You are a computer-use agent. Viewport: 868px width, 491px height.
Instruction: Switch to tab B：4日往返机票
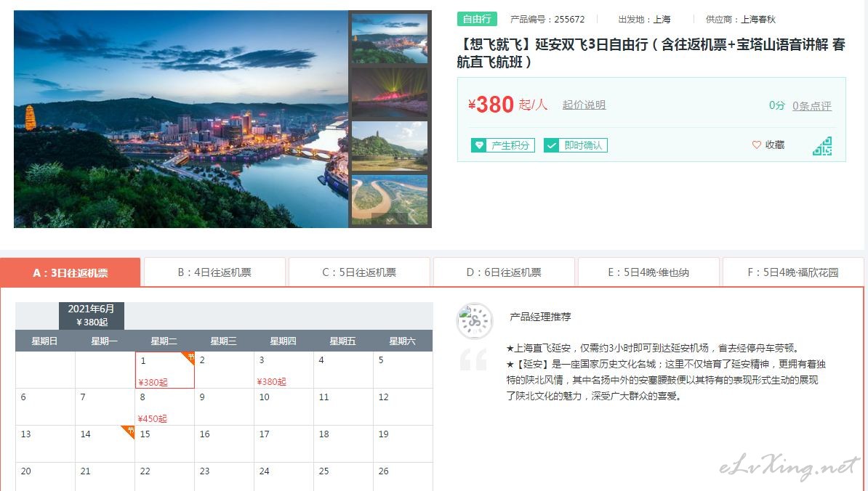pos(214,272)
